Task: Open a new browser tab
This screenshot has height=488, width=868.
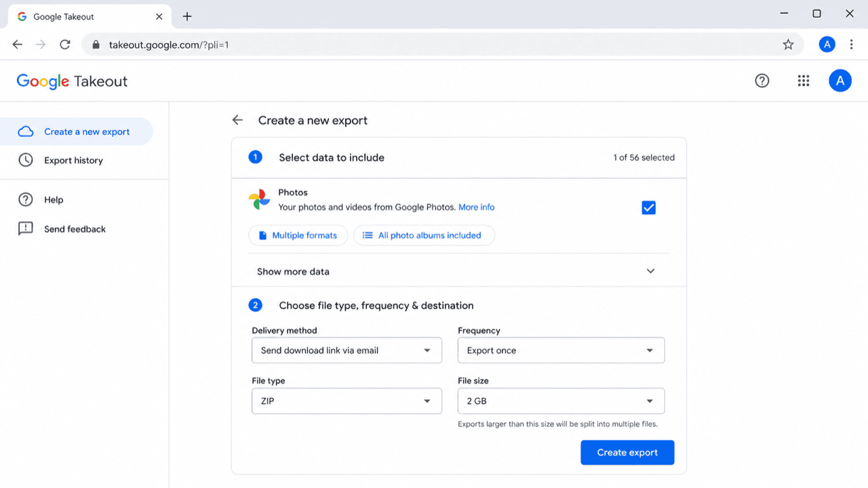Action: (x=187, y=16)
